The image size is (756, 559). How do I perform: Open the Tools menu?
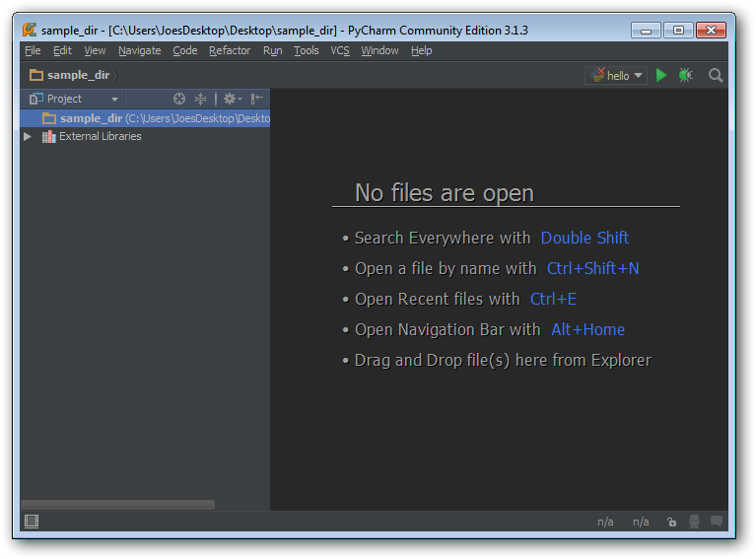(x=307, y=50)
